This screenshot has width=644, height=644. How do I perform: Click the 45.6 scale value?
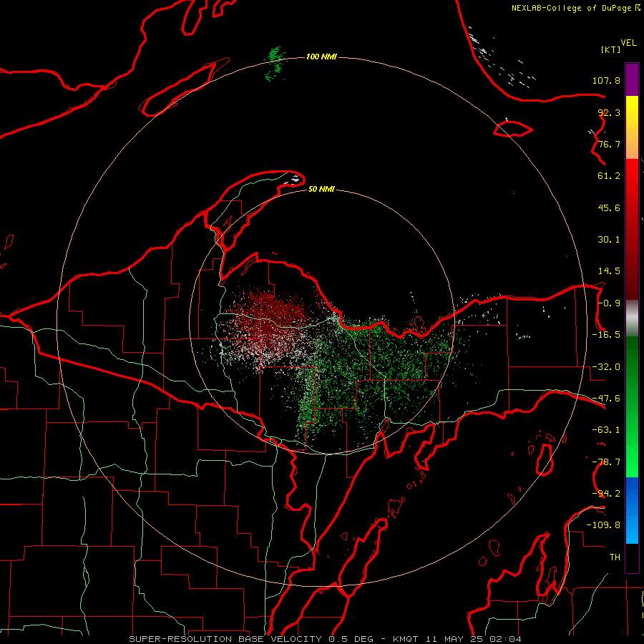click(x=609, y=208)
